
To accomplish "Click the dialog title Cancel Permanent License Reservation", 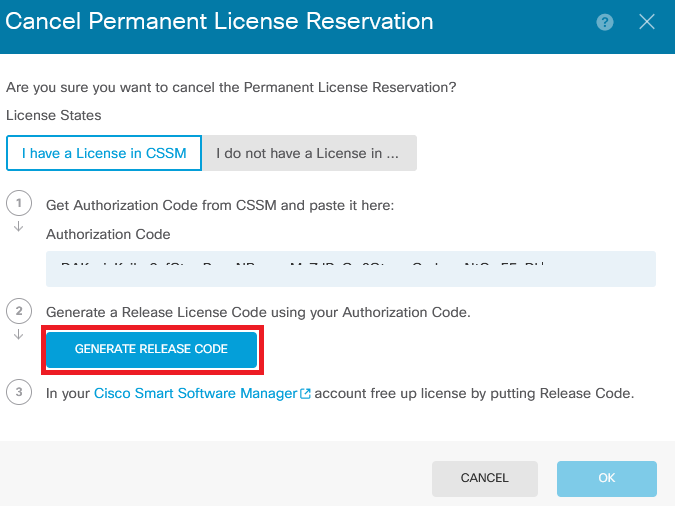I will [x=219, y=22].
